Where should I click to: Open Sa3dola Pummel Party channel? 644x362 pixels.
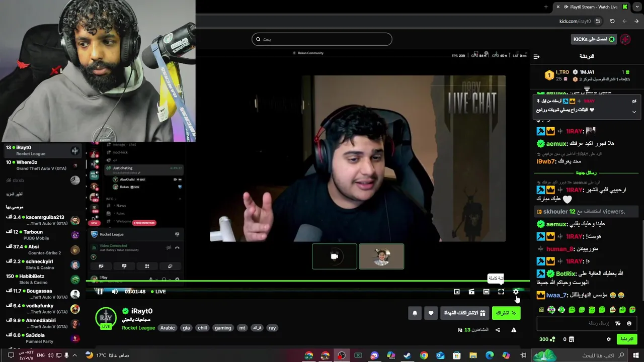pyautogui.click(x=43, y=338)
